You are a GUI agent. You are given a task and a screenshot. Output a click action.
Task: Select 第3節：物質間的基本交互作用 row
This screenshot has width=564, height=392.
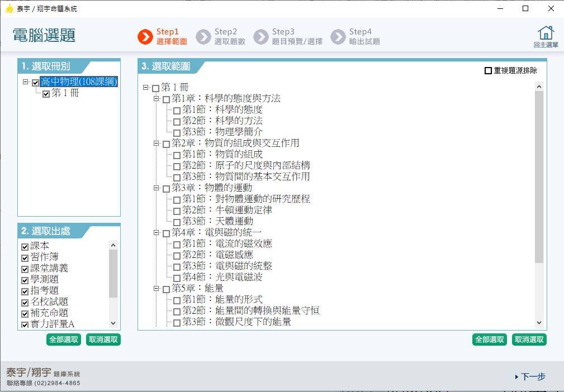point(246,176)
